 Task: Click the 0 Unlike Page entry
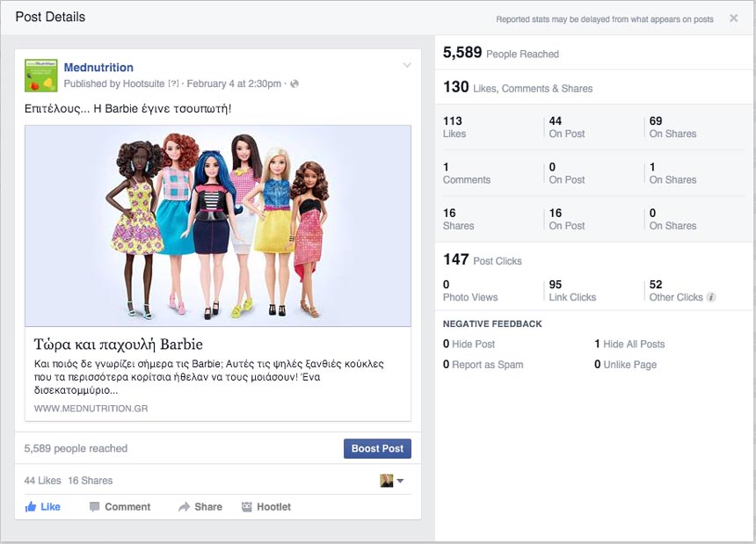click(x=625, y=365)
